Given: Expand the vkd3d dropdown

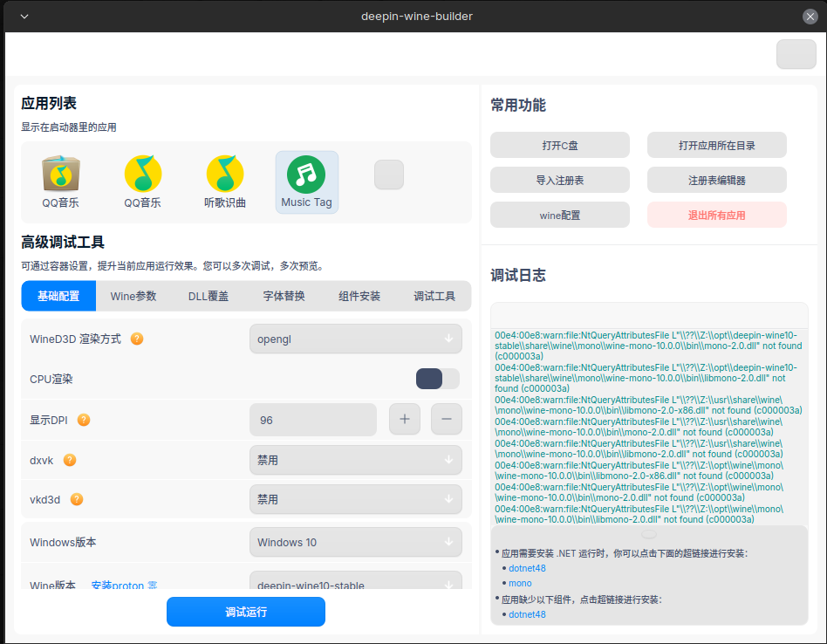Looking at the screenshot, I should (356, 499).
